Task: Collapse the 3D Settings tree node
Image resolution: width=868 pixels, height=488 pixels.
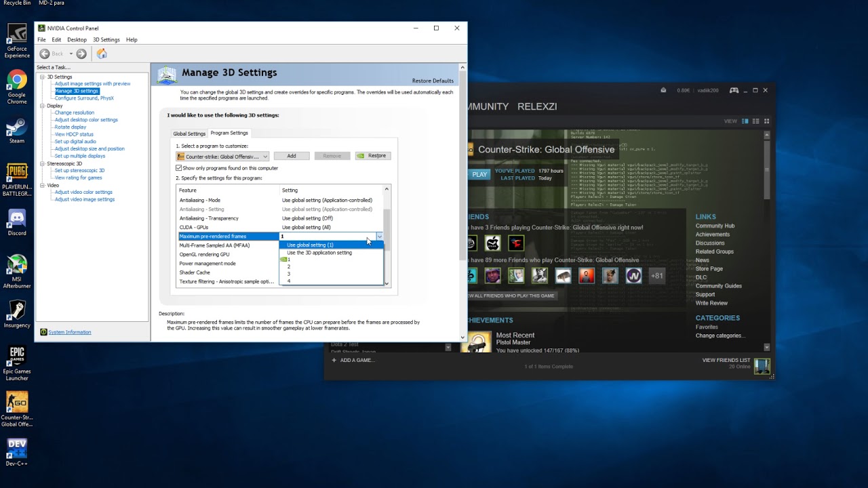Action: (42, 77)
